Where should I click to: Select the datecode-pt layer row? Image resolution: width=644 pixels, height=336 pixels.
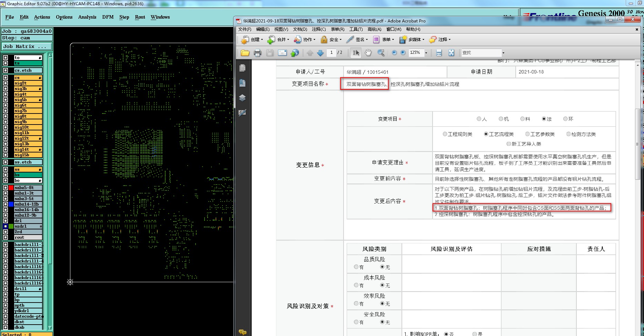coord(28,316)
